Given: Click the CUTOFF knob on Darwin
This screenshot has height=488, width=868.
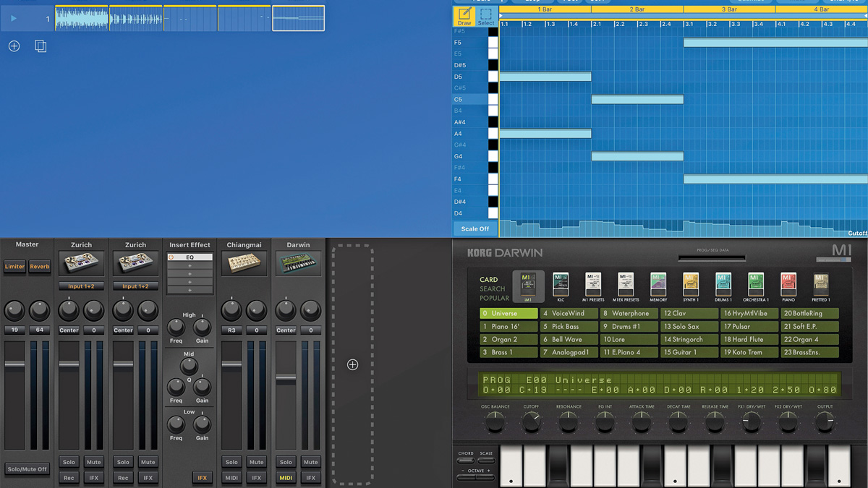Looking at the screenshot, I should tap(532, 423).
